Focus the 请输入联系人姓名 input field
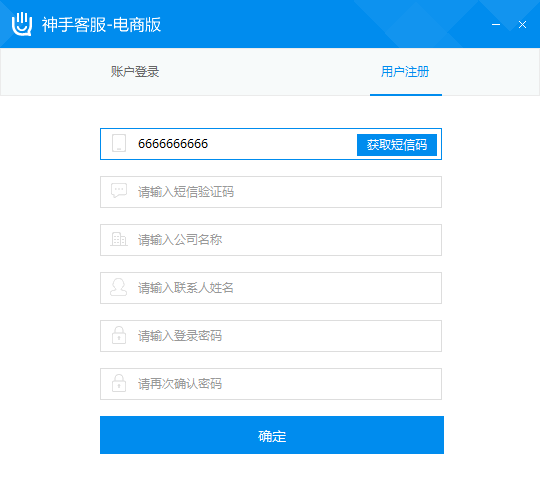Viewport: 540px width, 501px height. point(271,288)
